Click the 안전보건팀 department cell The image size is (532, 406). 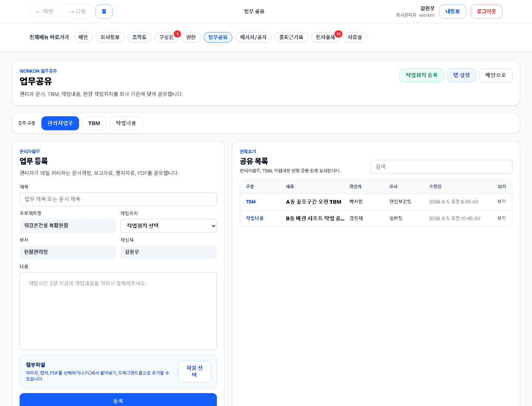400,202
